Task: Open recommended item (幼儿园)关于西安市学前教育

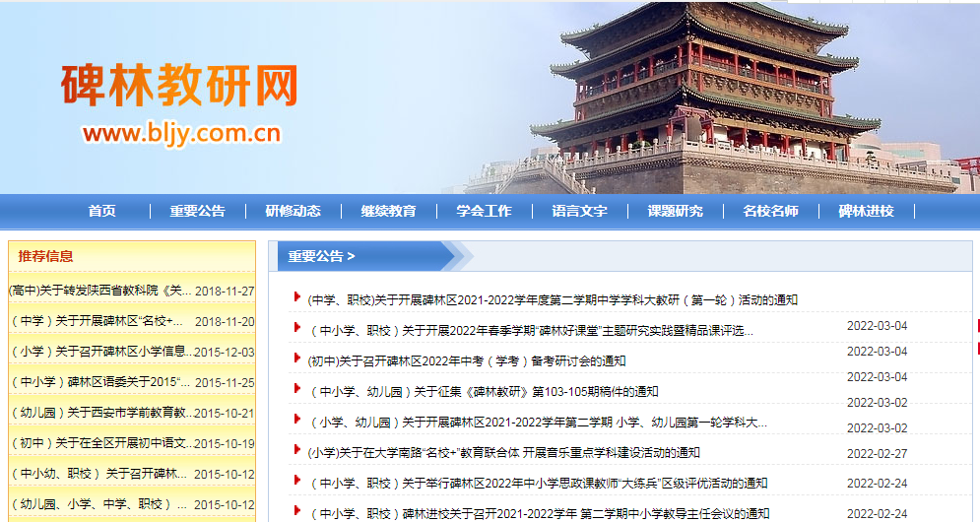Action: [x=101, y=413]
